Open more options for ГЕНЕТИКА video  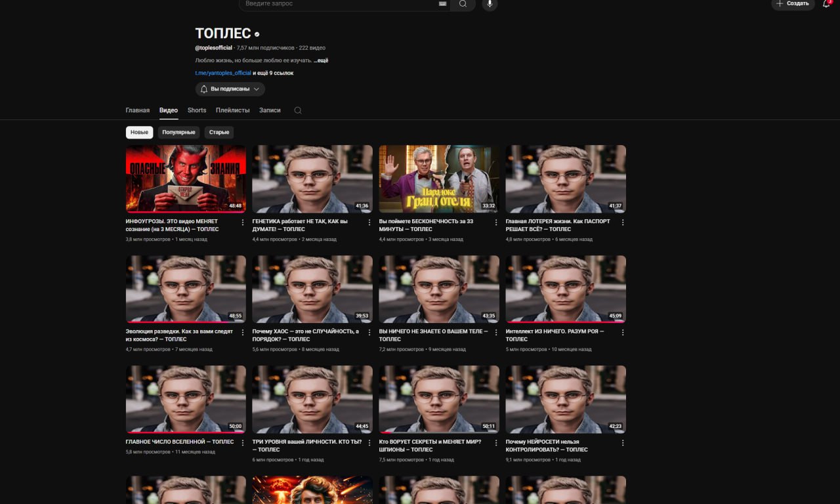369,222
